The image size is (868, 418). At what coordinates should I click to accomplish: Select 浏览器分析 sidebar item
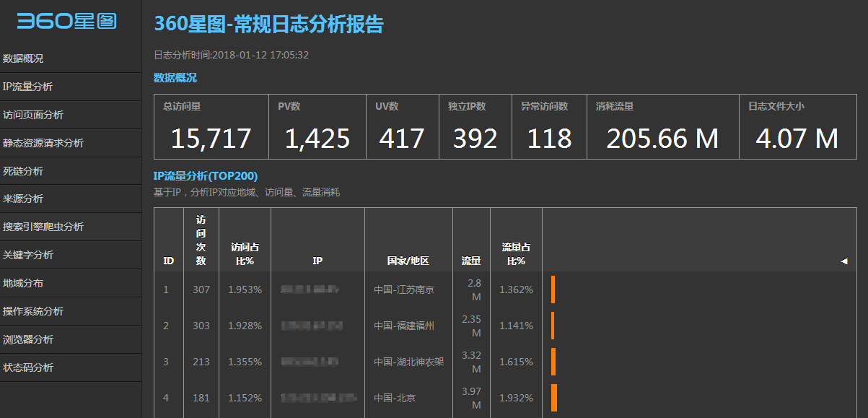[71, 339]
